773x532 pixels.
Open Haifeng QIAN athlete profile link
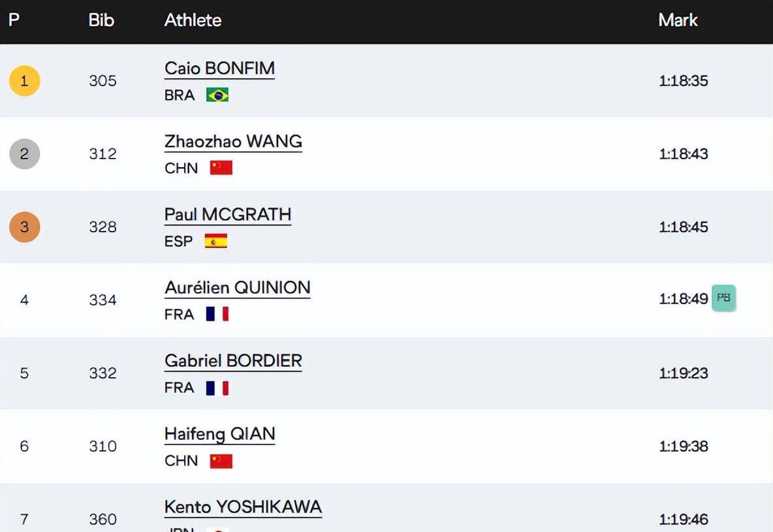219,434
